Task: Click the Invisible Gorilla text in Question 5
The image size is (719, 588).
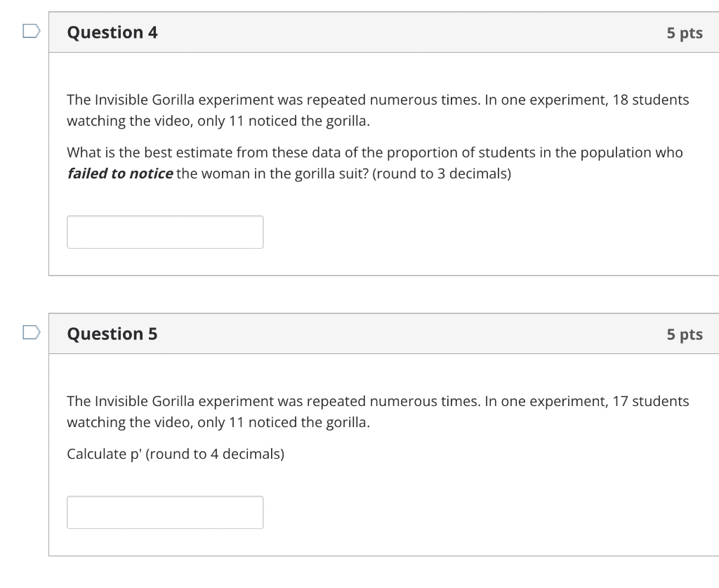Action: [x=143, y=400]
